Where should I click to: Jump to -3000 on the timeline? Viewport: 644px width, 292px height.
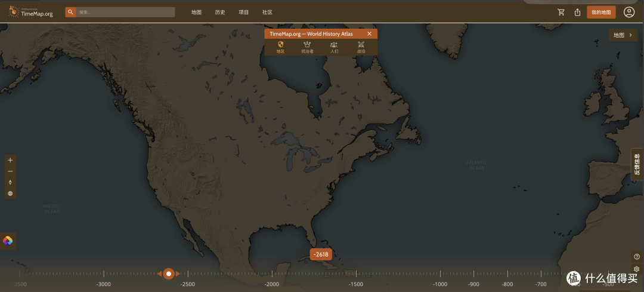click(x=104, y=284)
